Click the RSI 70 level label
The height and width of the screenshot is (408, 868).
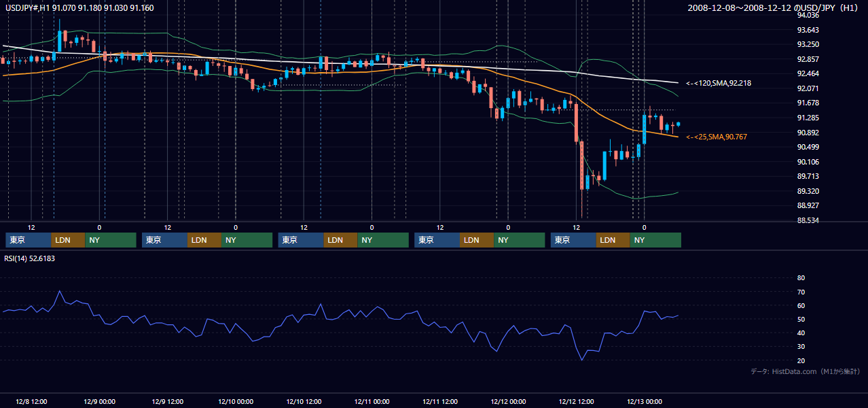pos(801,292)
